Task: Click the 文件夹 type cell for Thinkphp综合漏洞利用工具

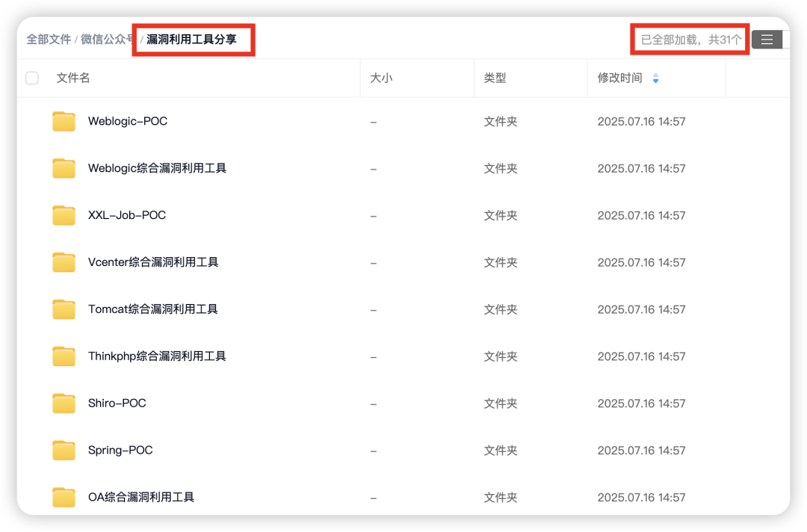Action: point(501,356)
